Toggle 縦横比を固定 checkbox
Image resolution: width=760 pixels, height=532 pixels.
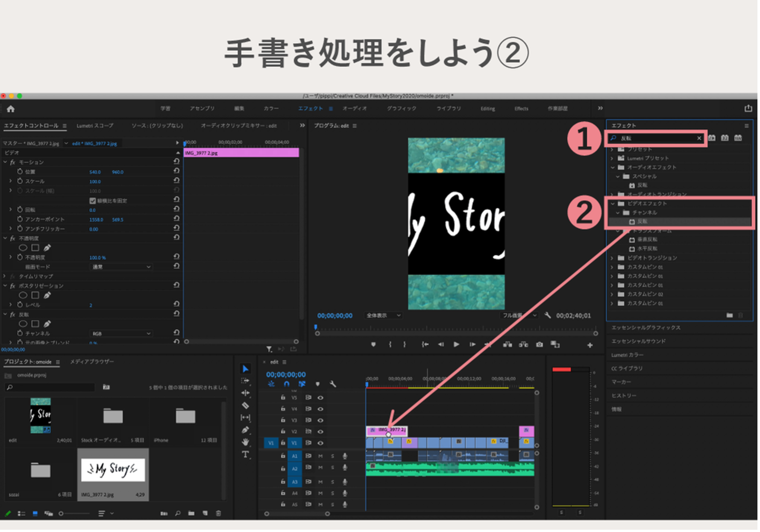coord(93,201)
